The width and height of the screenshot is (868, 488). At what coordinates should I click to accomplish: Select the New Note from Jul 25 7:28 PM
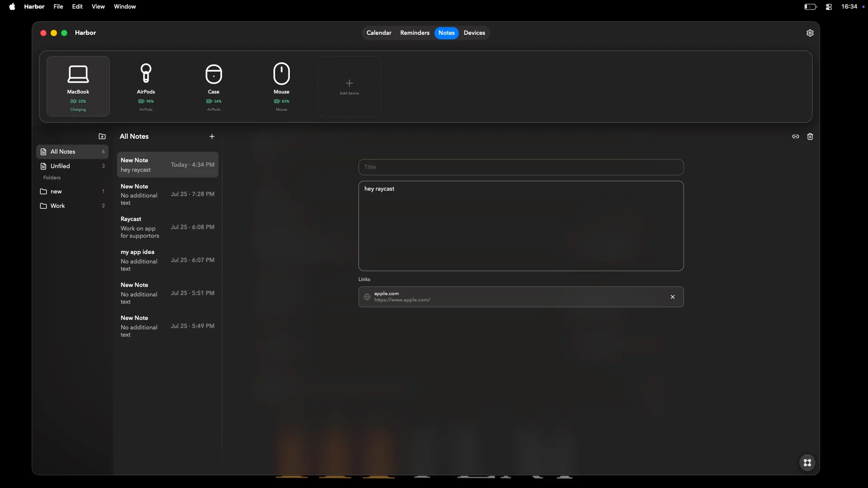(168, 194)
